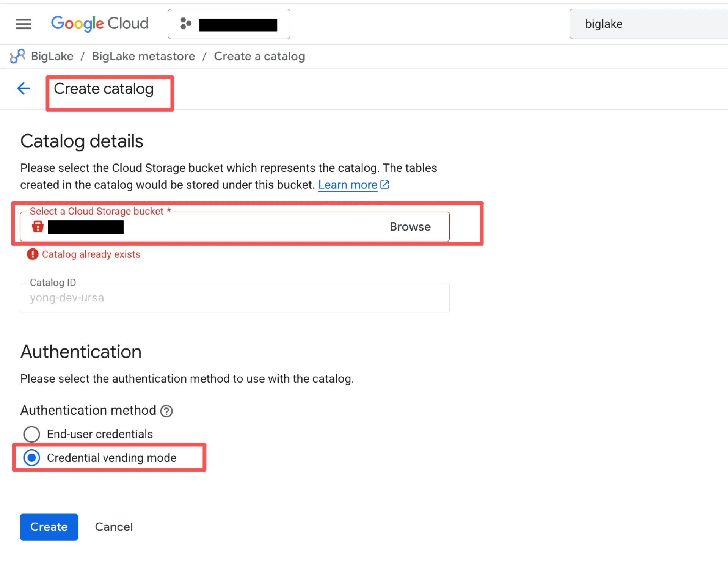Click the Authentication section heading
Screen dimensions: 728x576
click(81, 352)
